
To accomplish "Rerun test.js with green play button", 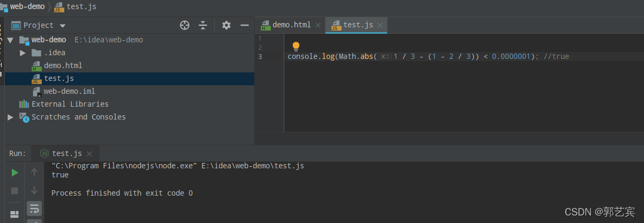I will point(14,173).
